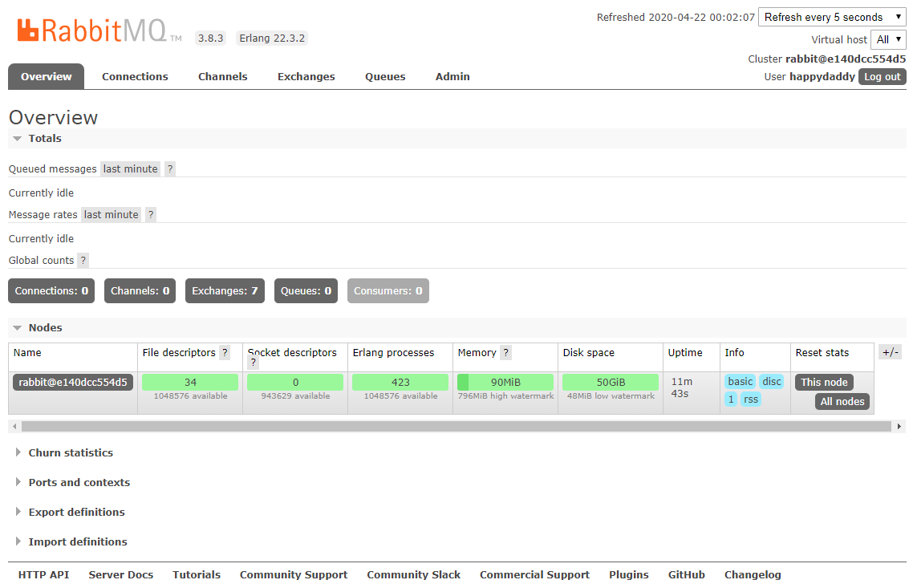Open the Server Docs link

coord(120,574)
